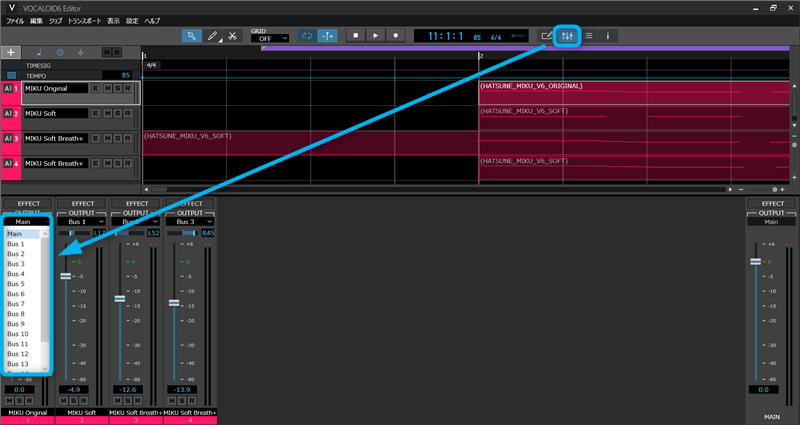This screenshot has width=800, height=425.
Task: Arm record on MIKU Original track
Action: pos(128,88)
